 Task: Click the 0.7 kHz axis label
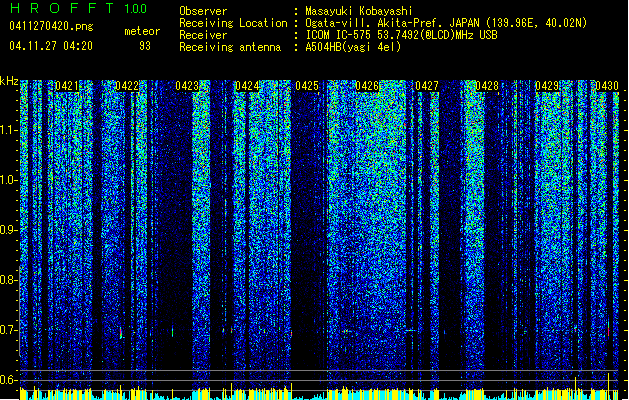point(9,330)
